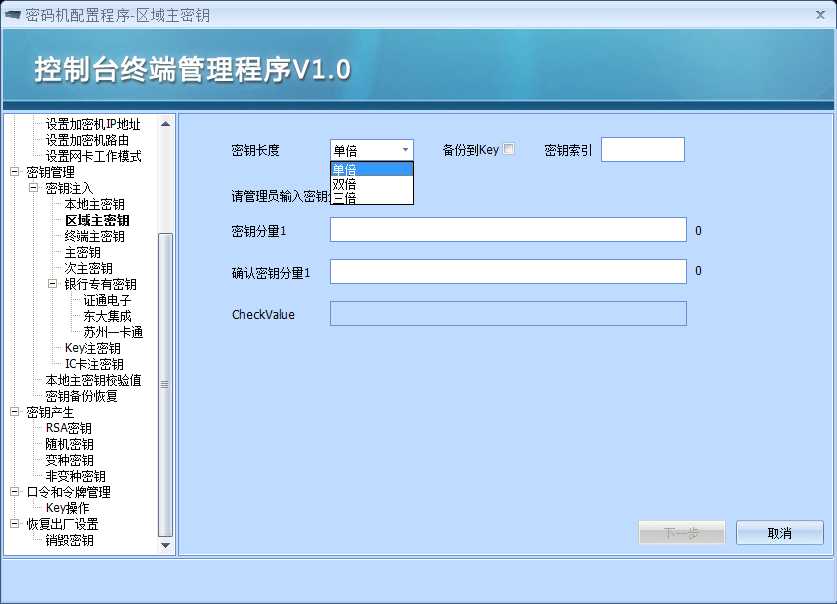Open 终端主密钥 in the tree
Viewport: 837px width, 604px height.
94,236
